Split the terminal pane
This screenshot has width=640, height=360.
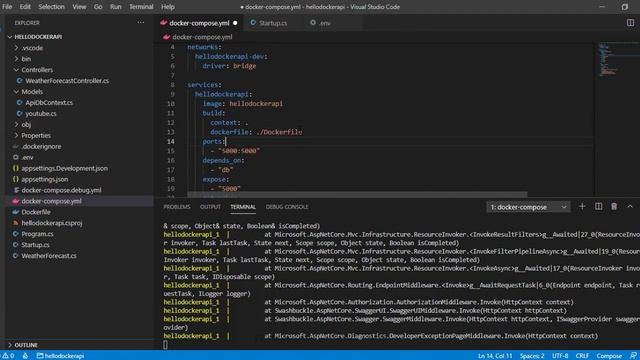click(598, 207)
